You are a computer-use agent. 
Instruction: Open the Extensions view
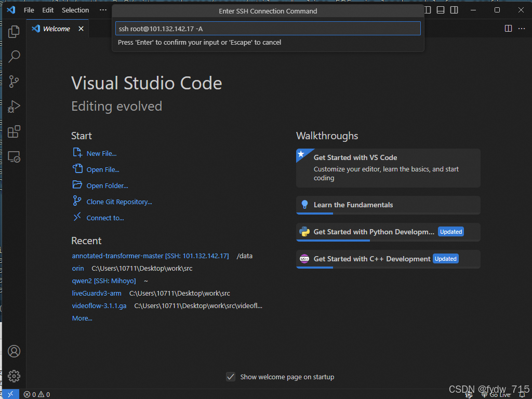coord(14,131)
